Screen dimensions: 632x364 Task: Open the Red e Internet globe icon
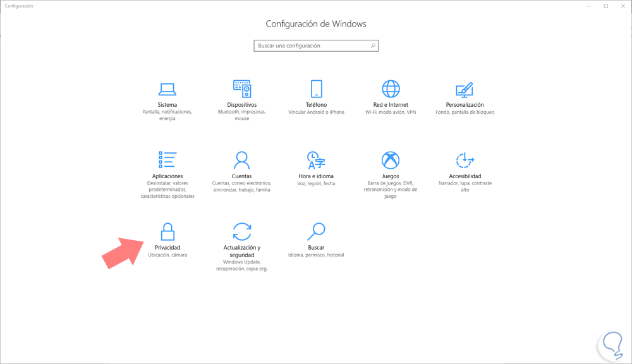point(391,88)
